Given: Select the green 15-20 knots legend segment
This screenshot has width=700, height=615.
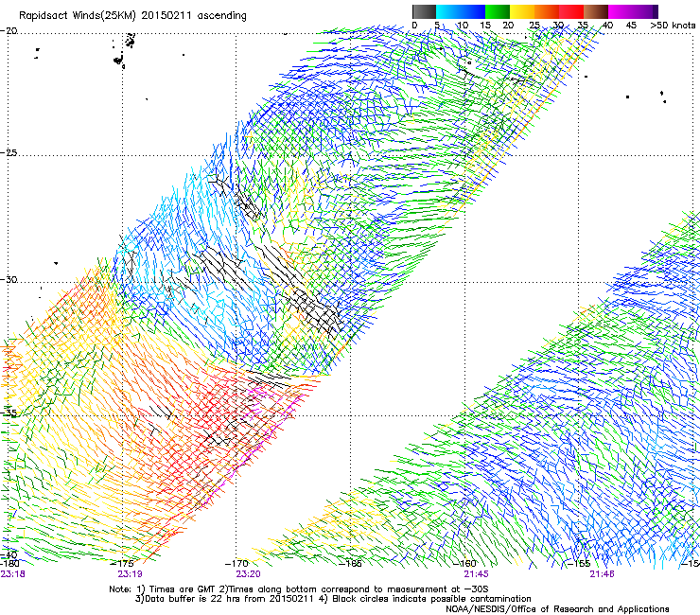Looking at the screenshot, I should 498,11.
